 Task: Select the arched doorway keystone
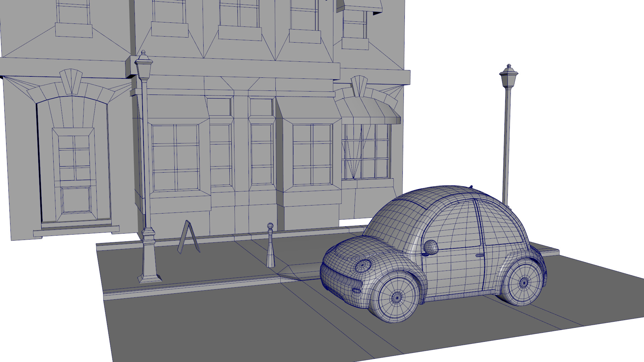pos(71,81)
